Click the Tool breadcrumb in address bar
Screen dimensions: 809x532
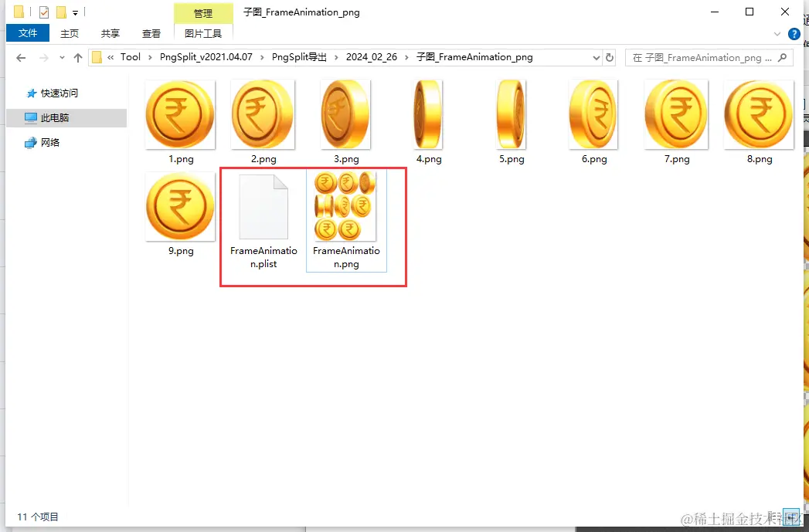point(130,57)
